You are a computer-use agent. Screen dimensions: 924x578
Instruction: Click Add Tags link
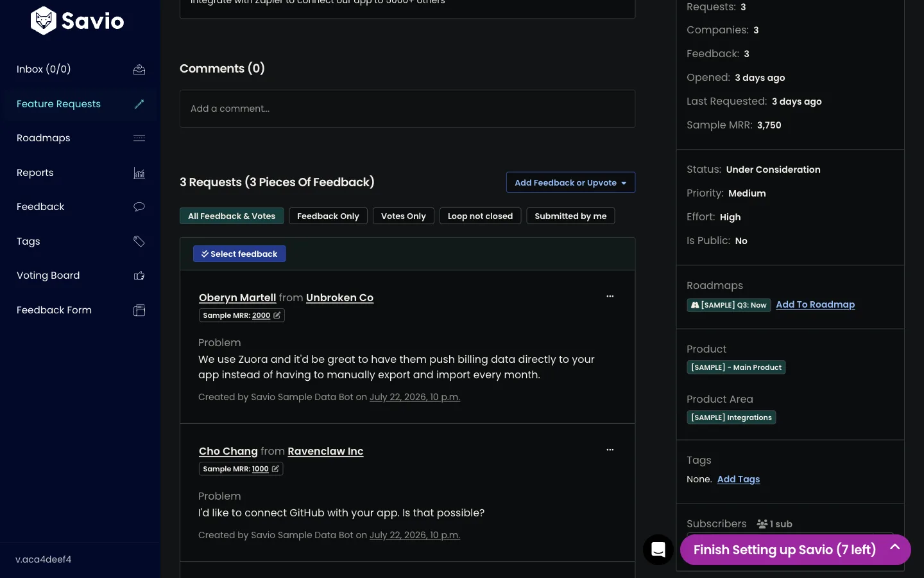(x=739, y=479)
